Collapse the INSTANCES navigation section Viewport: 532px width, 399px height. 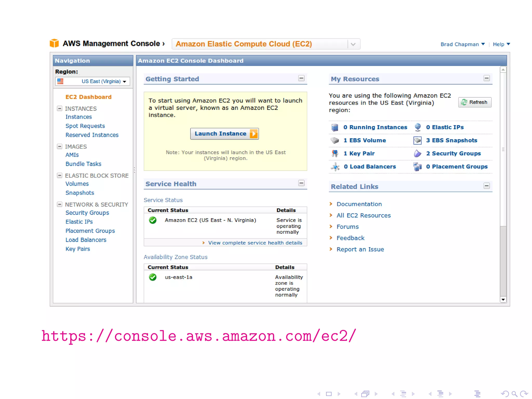tap(59, 108)
